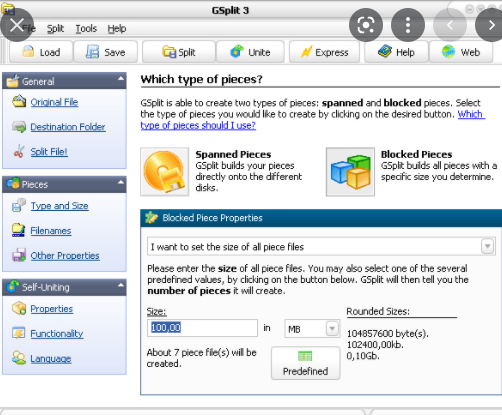Click the Split toolbar button
Viewport: 502px width, 415px height.
point(179,52)
